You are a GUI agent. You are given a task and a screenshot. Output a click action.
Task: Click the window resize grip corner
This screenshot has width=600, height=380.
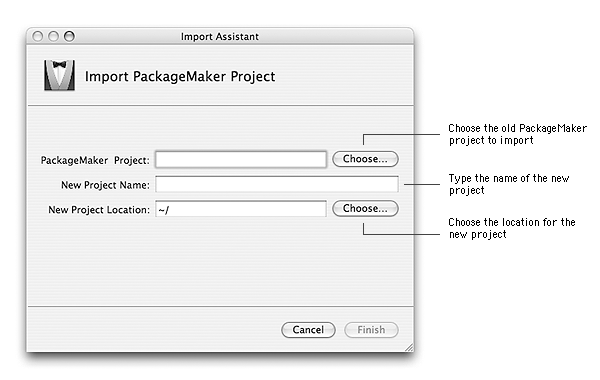coord(409,347)
